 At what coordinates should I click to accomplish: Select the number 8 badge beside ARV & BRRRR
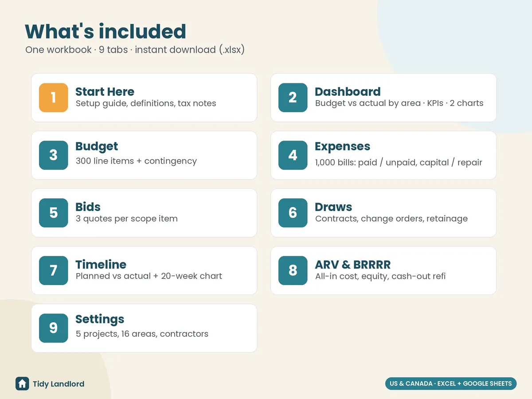point(293,270)
